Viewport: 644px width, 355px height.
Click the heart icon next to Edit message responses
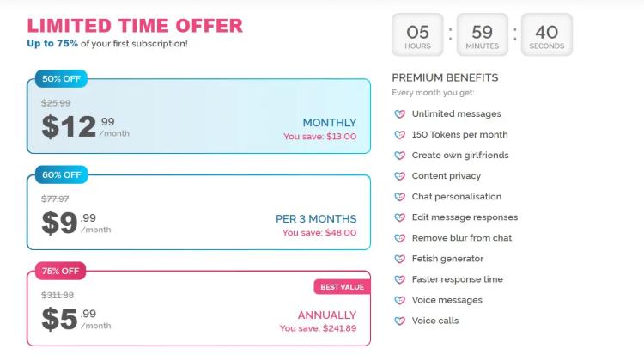pos(399,217)
